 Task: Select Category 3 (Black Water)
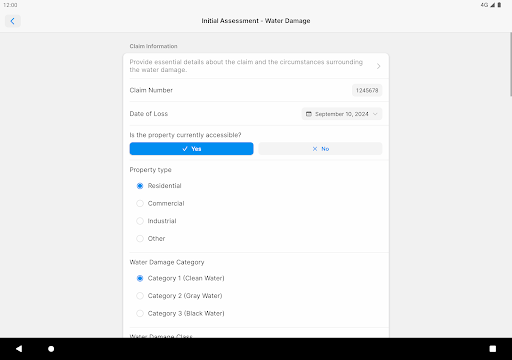(140, 313)
